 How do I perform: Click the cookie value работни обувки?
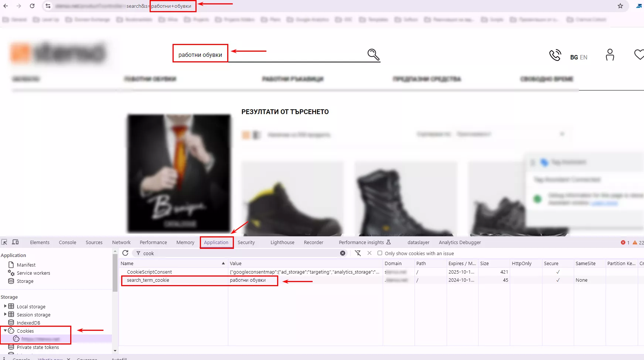click(x=248, y=280)
